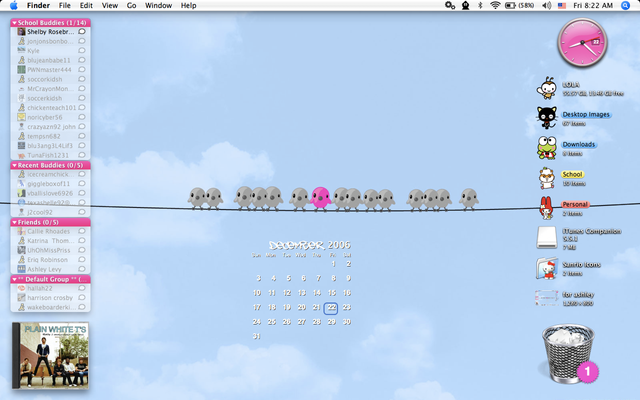
Task: Select buddy UhOhMissPriss
Action: tap(51, 250)
